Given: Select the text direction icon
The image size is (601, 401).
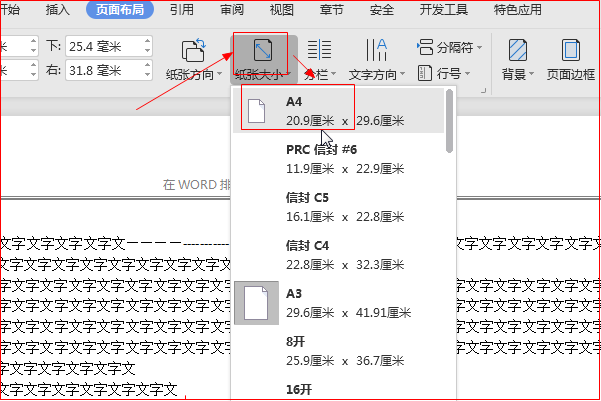Looking at the screenshot, I should point(376,50).
